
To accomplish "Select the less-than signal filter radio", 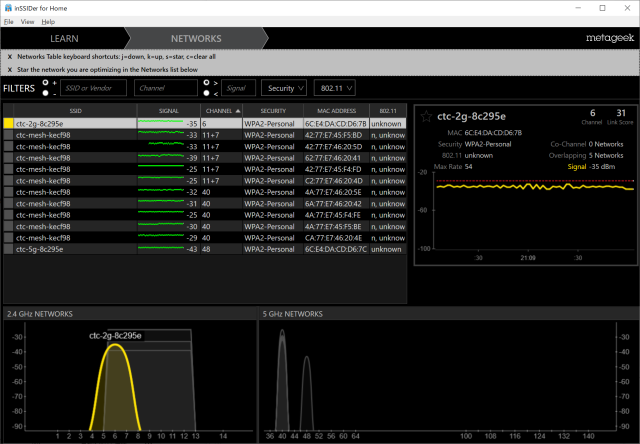I will (206, 93).
